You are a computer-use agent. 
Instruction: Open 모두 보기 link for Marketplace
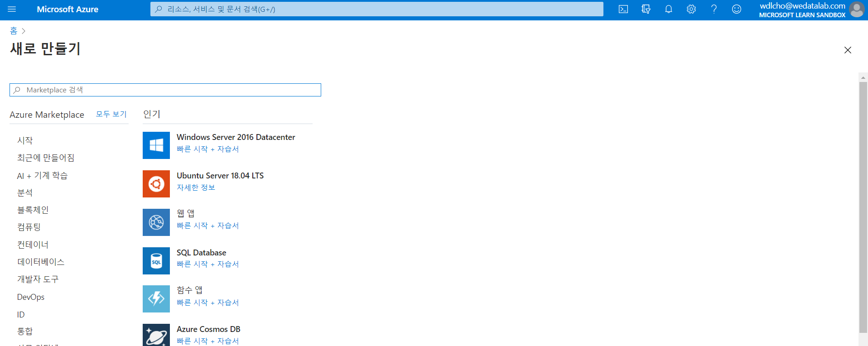point(111,114)
